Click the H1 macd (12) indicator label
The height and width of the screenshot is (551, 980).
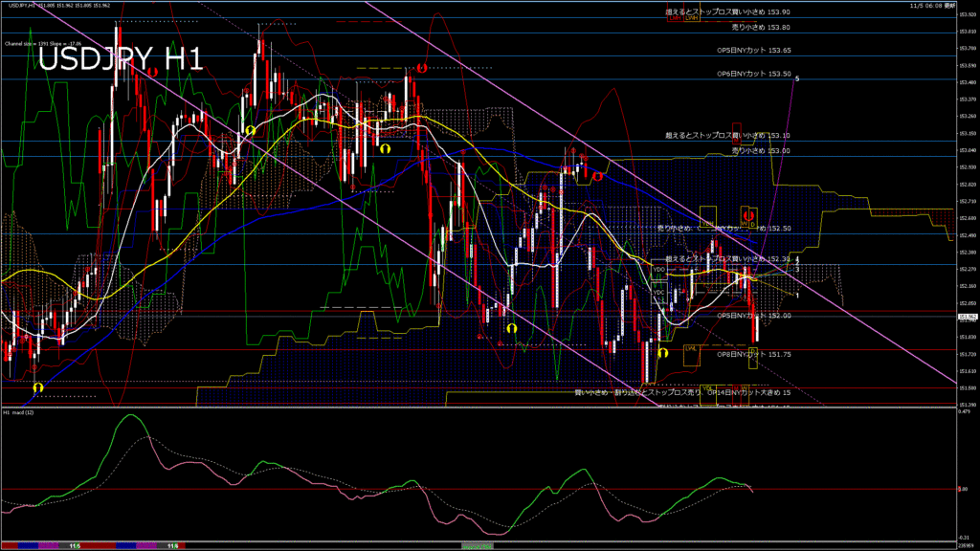click(x=20, y=412)
